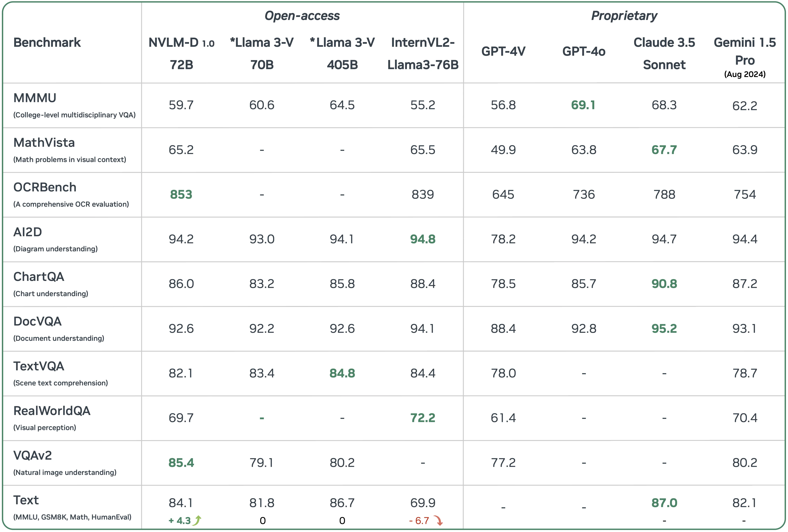This screenshot has width=788, height=532.
Task: Select the 62.2 MMMU score for Gemini
Action: [x=745, y=106]
